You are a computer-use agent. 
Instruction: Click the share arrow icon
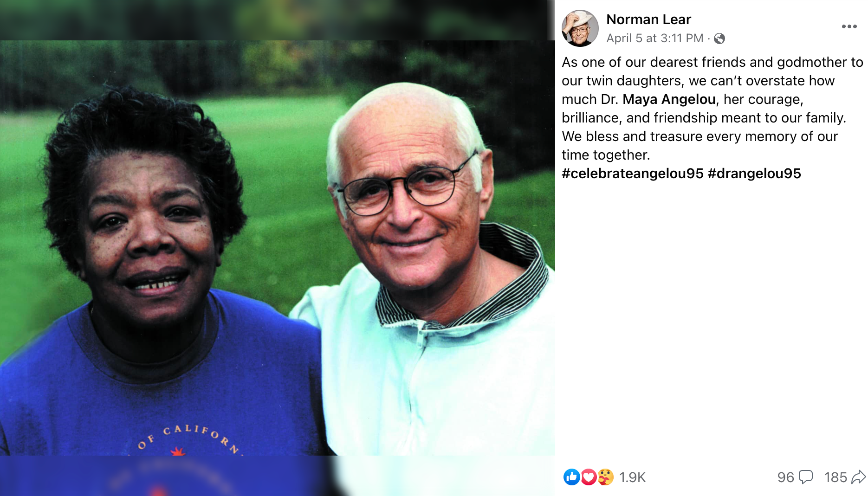(859, 477)
